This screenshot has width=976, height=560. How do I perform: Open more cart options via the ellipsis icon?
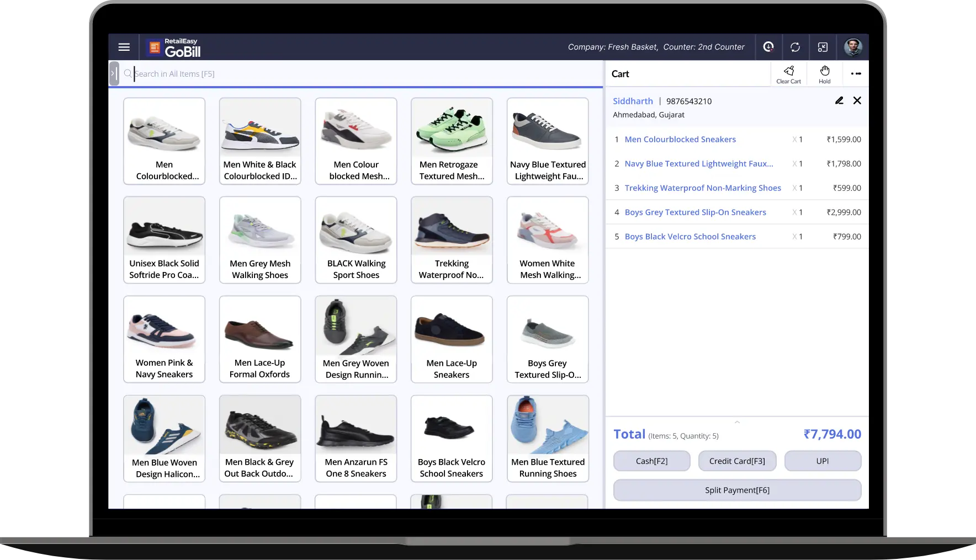856,73
